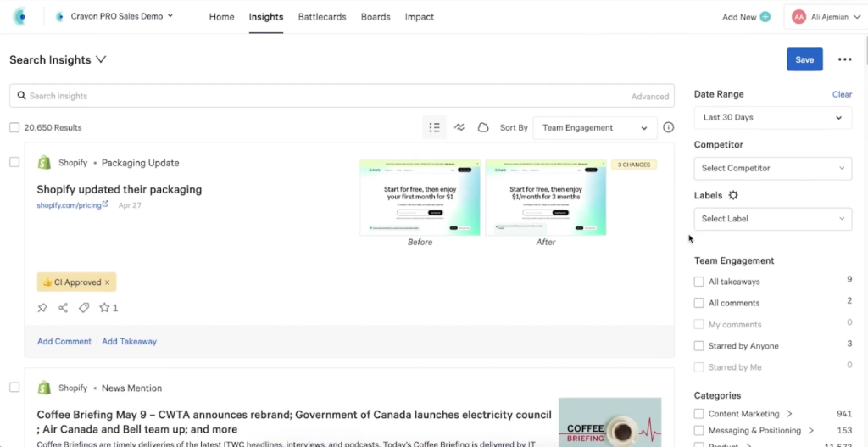This screenshot has width=868, height=447.
Task: Go to the Battlecards tab
Action: tap(322, 17)
